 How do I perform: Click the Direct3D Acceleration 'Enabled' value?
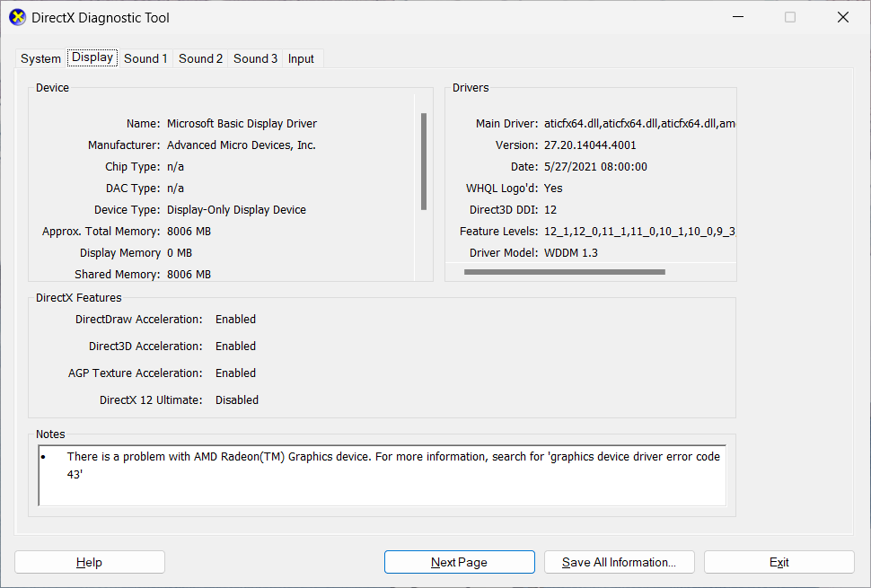pyautogui.click(x=235, y=346)
